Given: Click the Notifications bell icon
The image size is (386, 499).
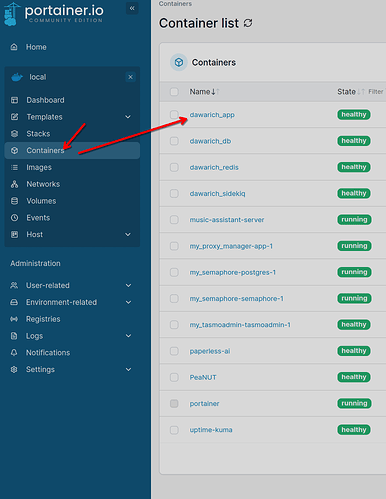Looking at the screenshot, I should tap(14, 353).
